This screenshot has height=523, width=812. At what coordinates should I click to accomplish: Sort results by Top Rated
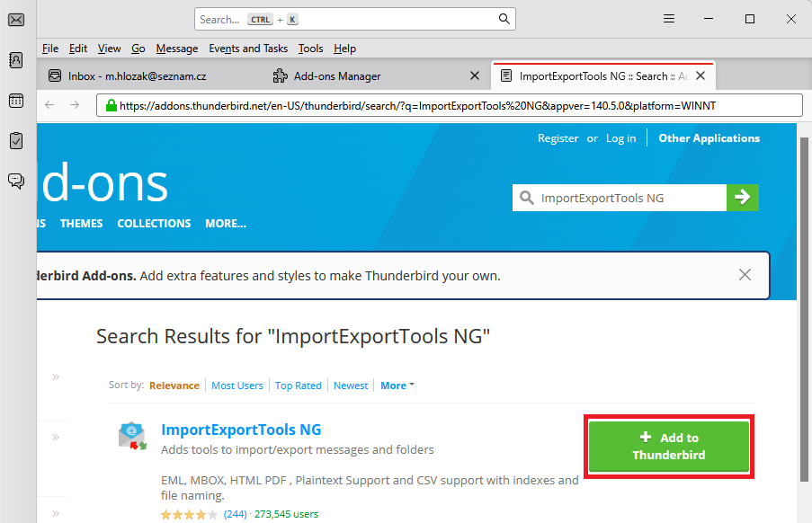point(298,385)
